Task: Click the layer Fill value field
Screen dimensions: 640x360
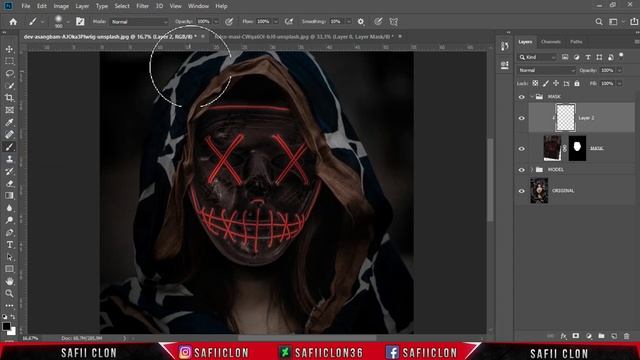Action: [x=607, y=83]
